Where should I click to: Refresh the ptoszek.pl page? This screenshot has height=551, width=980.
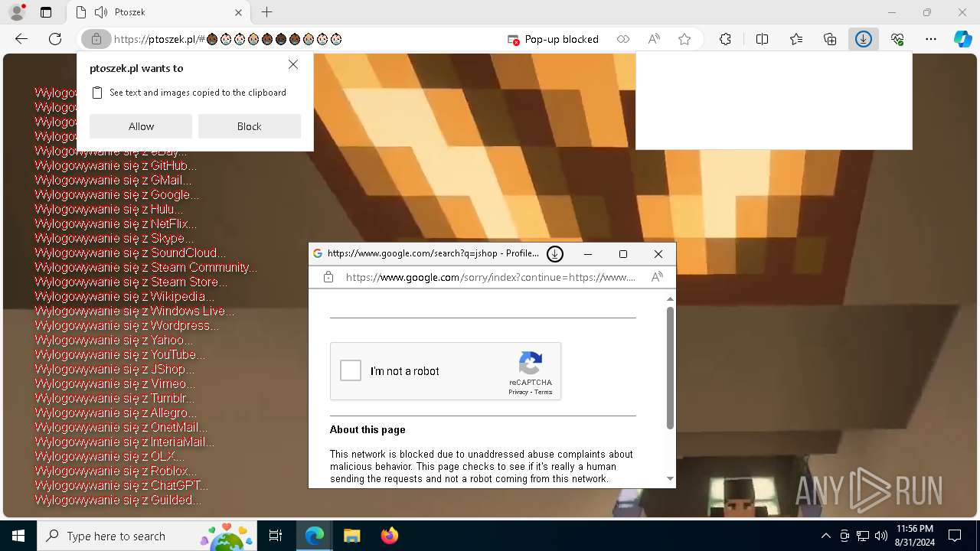tap(55, 39)
